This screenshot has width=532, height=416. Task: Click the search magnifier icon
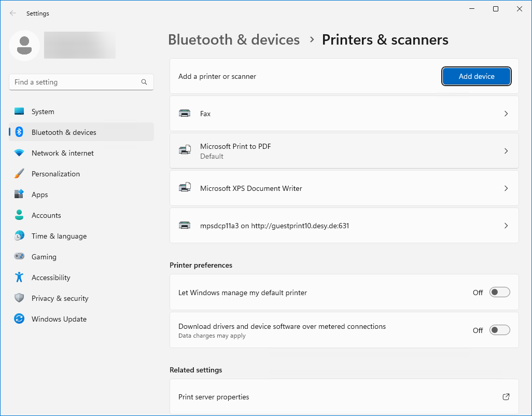(144, 82)
